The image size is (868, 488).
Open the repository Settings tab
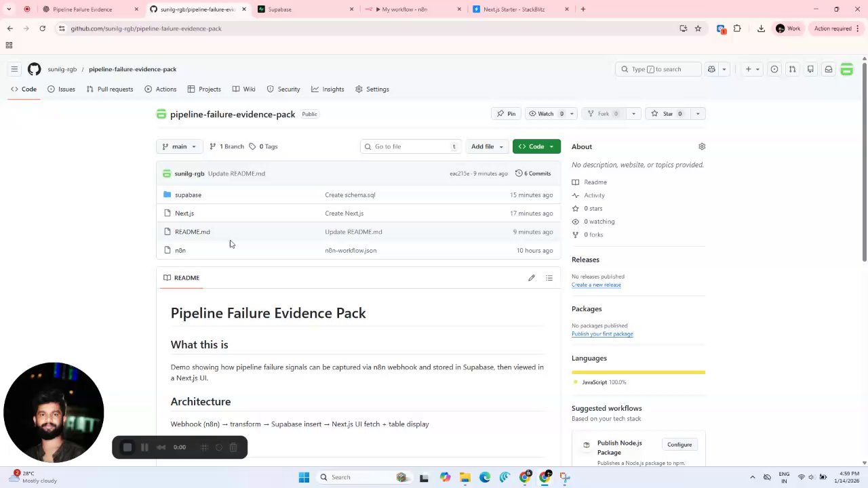(372, 89)
